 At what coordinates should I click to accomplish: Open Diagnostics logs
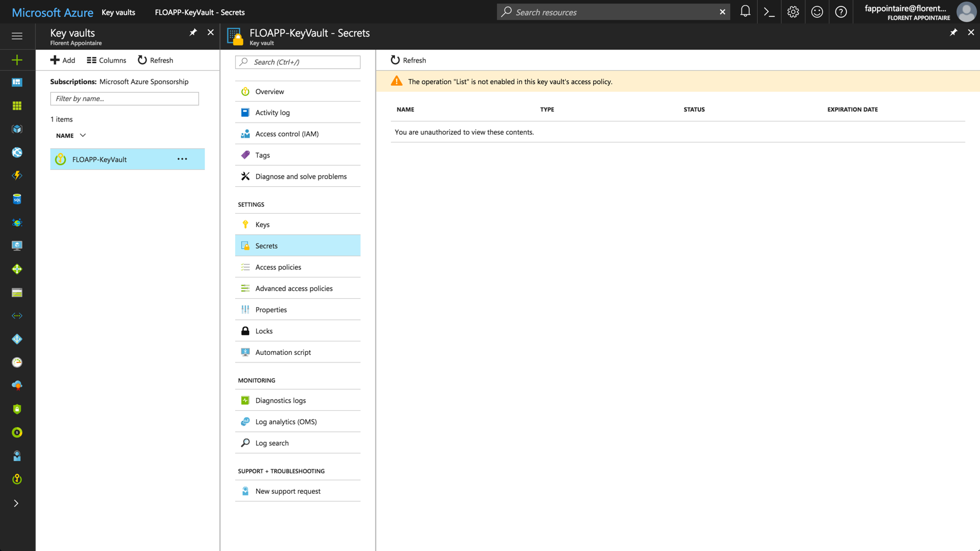(297, 400)
